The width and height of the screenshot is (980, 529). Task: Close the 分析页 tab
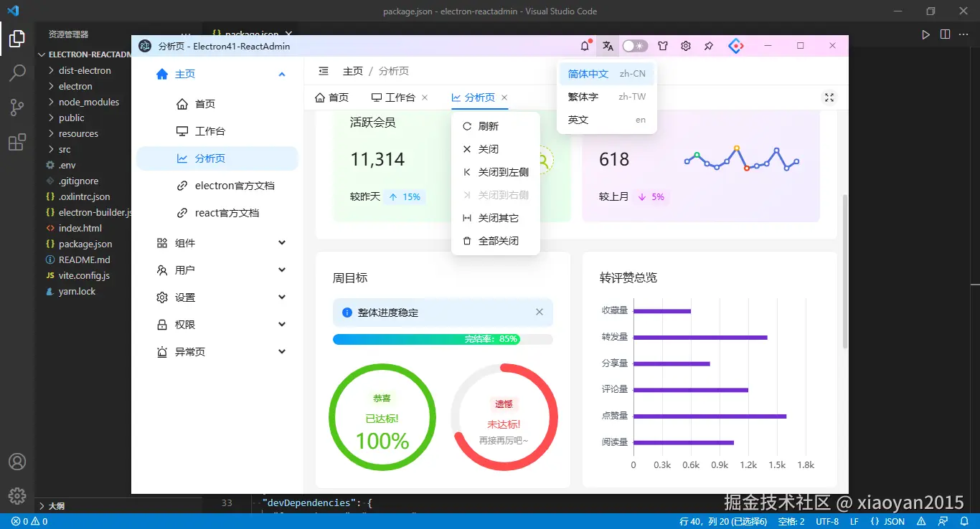coord(504,97)
